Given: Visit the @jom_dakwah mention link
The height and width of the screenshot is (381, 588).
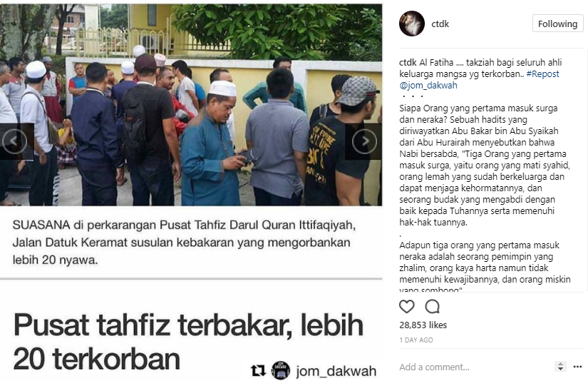Looking at the screenshot, I should pos(428,85).
